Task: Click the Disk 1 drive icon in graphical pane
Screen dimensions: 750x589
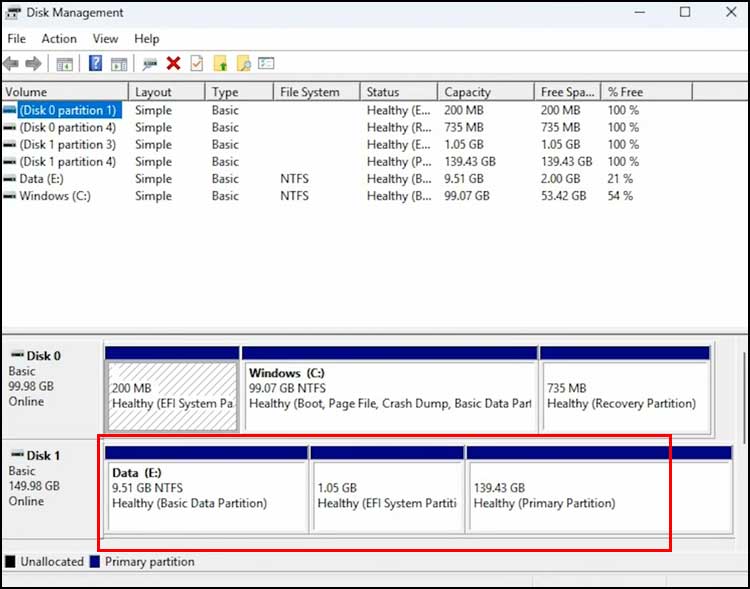Action: point(17,455)
